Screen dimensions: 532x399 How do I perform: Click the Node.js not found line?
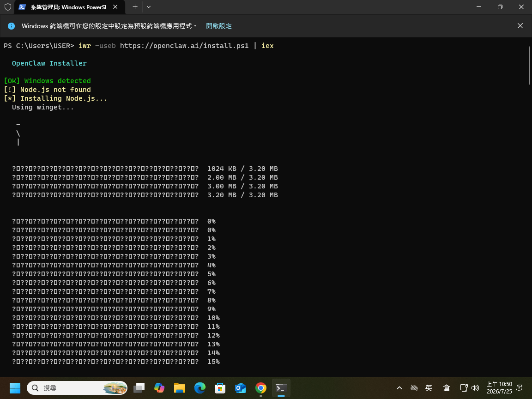pos(47,90)
